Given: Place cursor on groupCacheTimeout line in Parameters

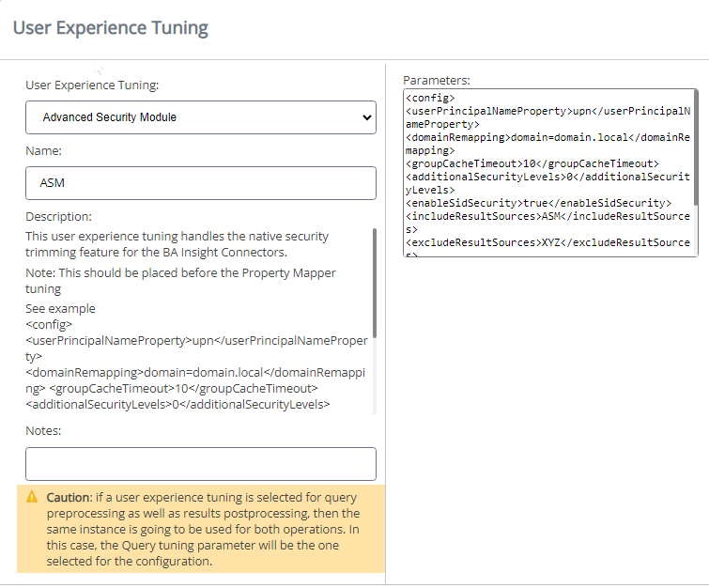Looking at the screenshot, I should coord(532,163).
